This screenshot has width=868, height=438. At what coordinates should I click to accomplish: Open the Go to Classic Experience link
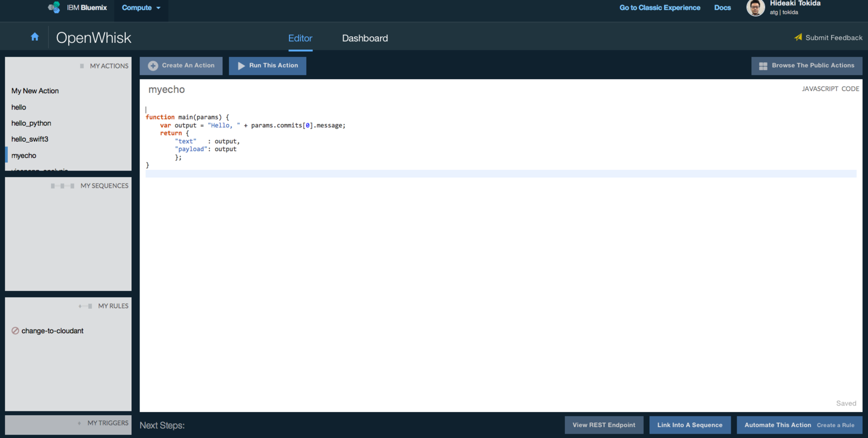coord(660,8)
